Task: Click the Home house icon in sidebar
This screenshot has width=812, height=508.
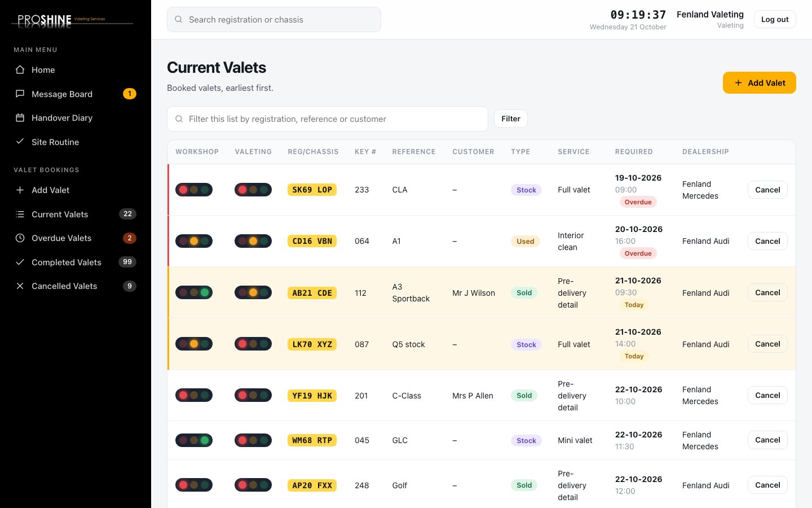Action: (20, 70)
